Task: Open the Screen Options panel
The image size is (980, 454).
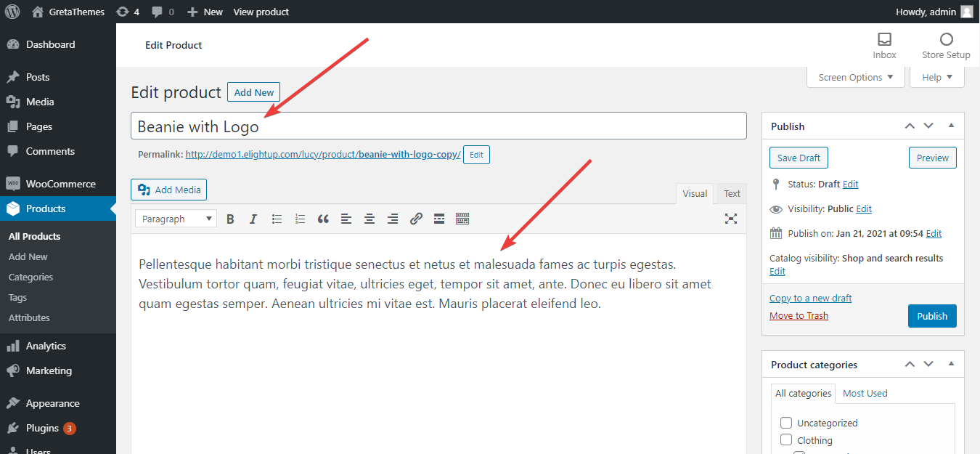Action: tap(855, 76)
